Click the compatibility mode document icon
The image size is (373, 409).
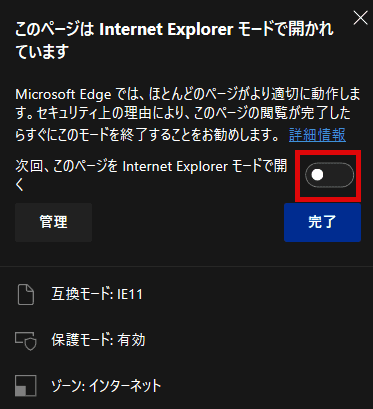[x=26, y=295]
